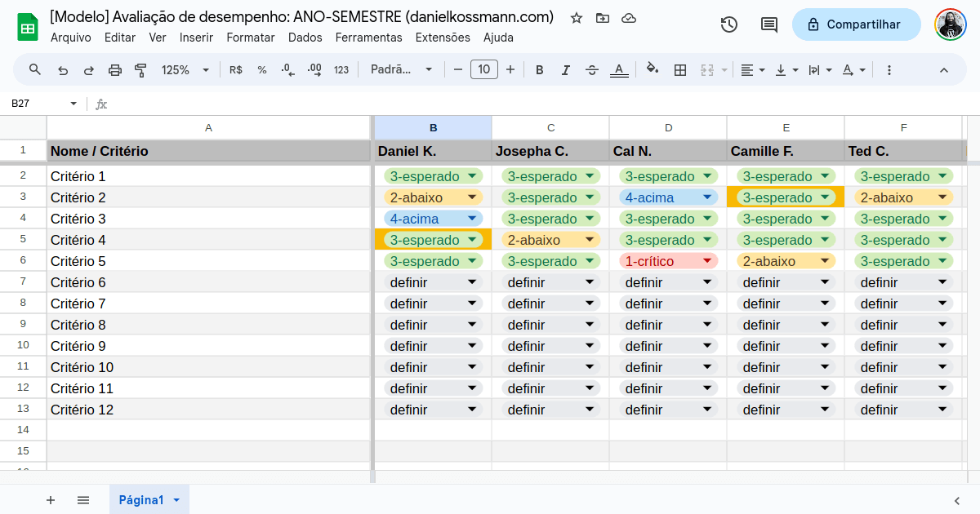The height and width of the screenshot is (514, 980).
Task: Add a new sheet with plus
Action: tap(51, 500)
